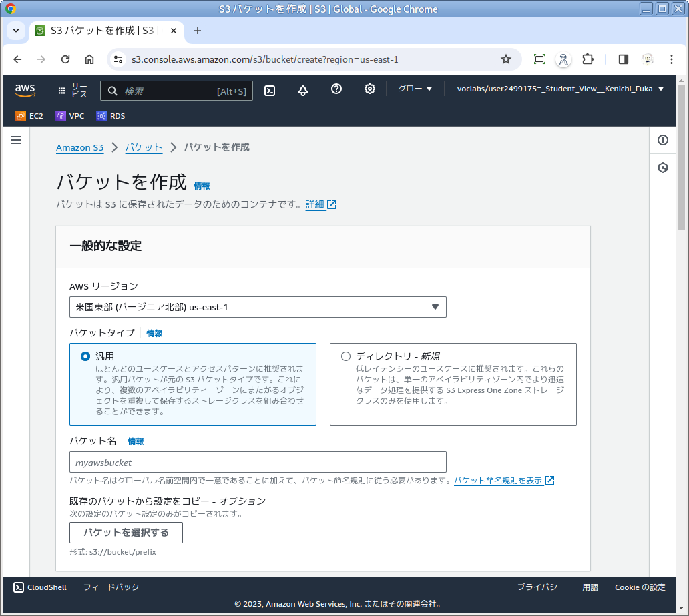Click the EC2 service shortcut
The height and width of the screenshot is (616, 689).
[x=29, y=116]
